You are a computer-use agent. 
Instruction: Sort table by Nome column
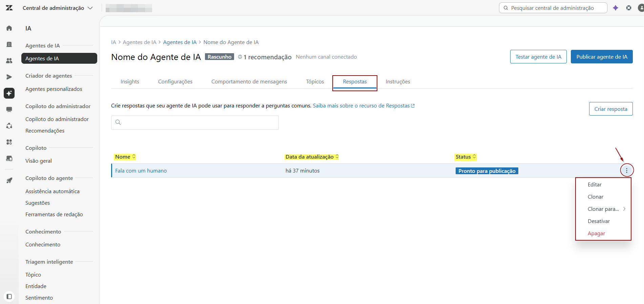click(125, 157)
